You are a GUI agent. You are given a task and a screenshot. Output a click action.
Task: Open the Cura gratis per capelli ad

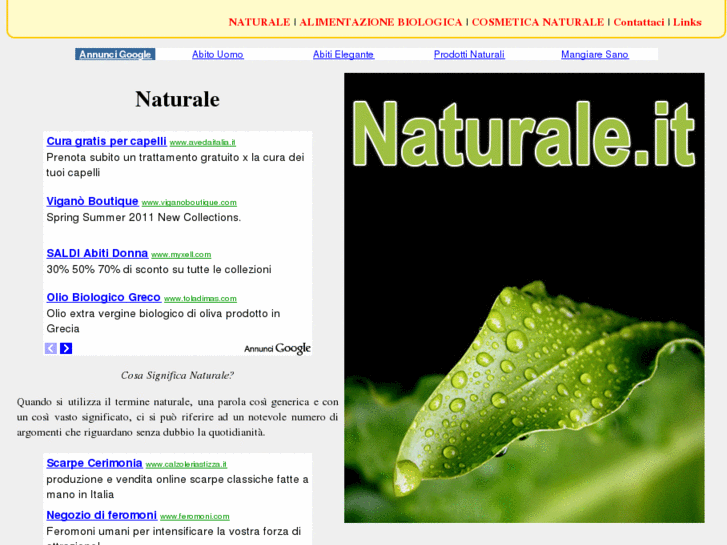107,141
